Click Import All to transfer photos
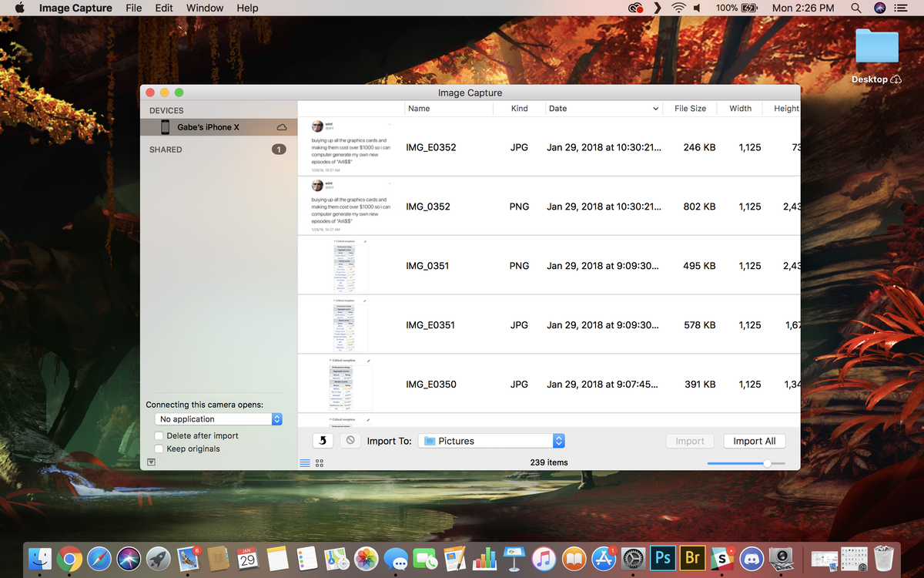924x578 pixels. tap(754, 440)
